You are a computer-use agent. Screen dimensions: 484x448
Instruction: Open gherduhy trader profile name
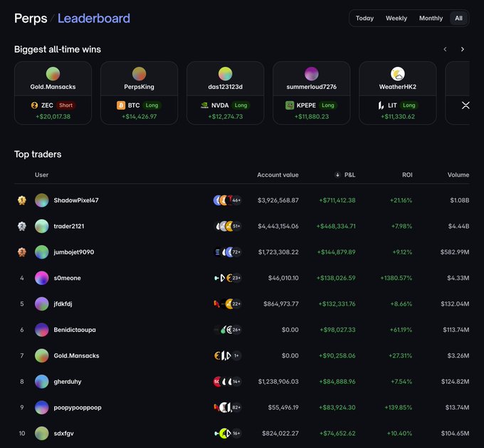(68, 382)
